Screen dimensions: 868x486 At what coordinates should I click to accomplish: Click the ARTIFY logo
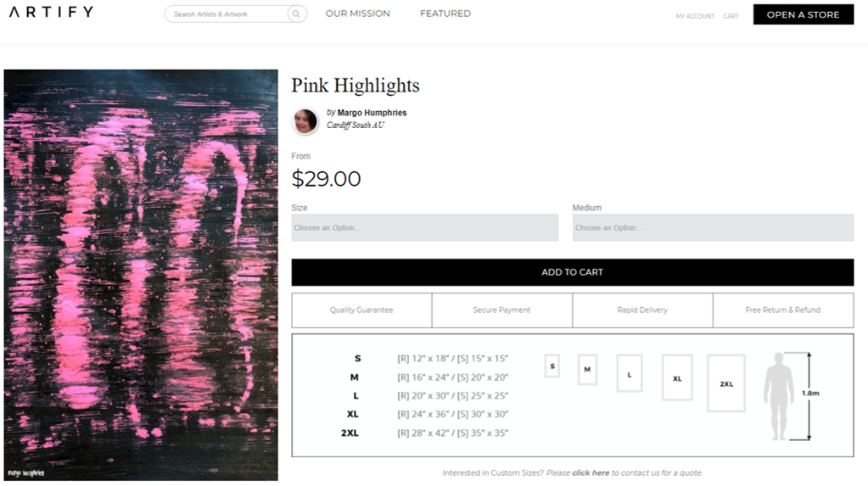pos(51,12)
